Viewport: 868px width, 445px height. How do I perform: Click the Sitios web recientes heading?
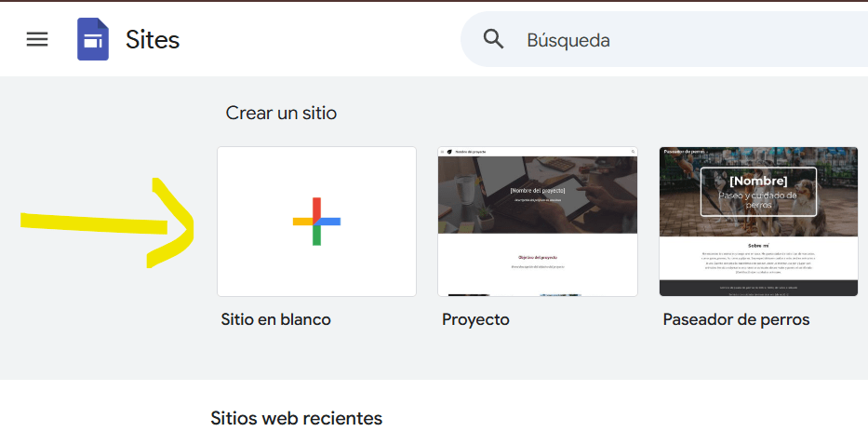296,418
